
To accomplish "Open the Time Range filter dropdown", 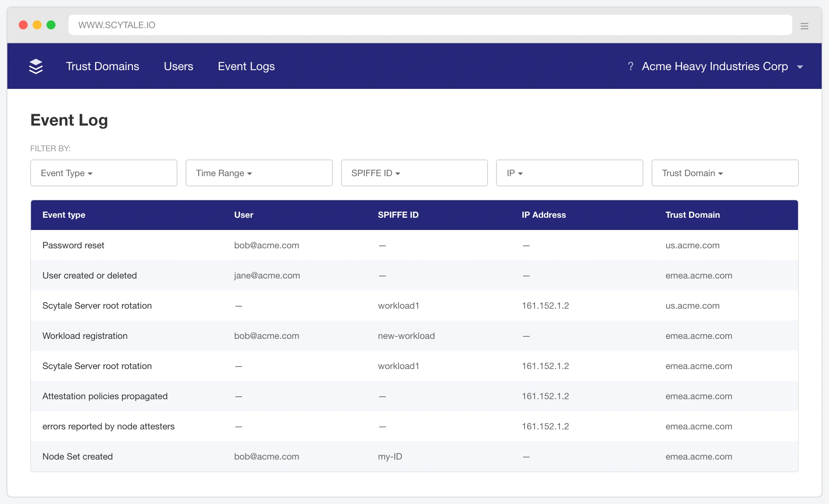I will coord(259,173).
